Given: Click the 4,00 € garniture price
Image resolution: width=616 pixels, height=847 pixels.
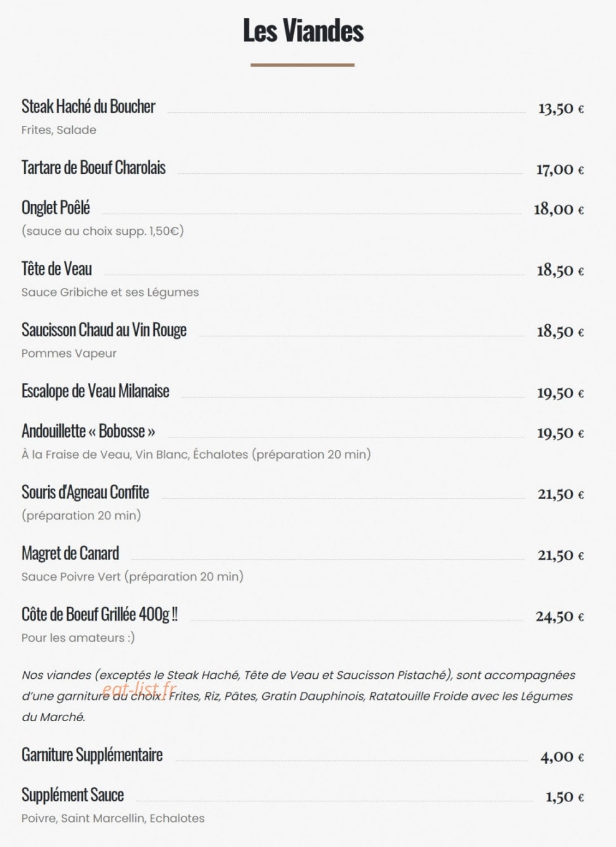Looking at the screenshot, I should coord(562,757).
